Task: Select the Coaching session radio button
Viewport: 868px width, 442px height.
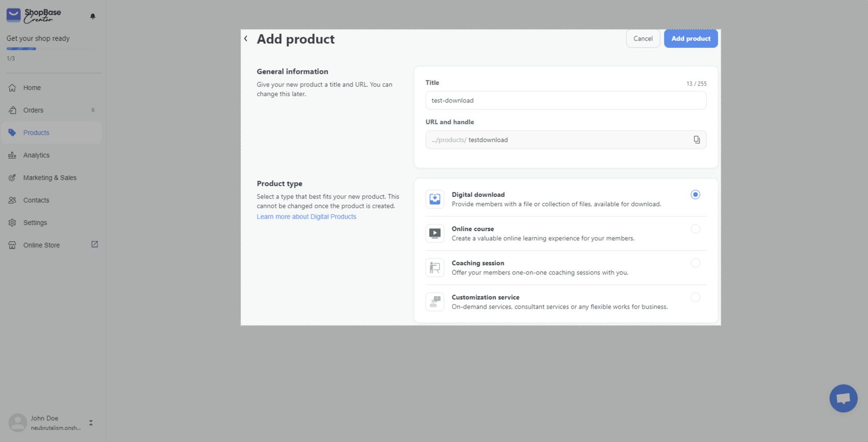Action: point(695,263)
